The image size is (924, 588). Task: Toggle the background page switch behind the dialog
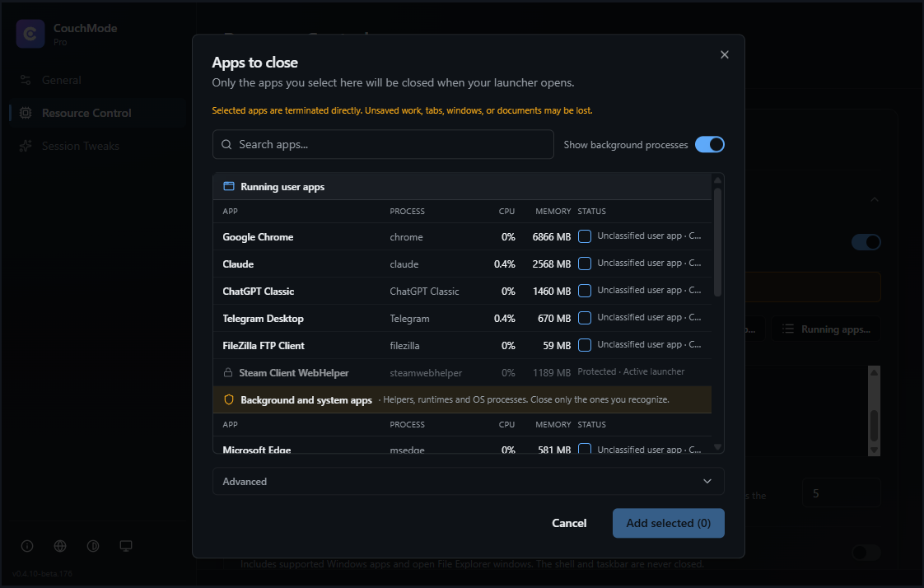[x=866, y=242]
